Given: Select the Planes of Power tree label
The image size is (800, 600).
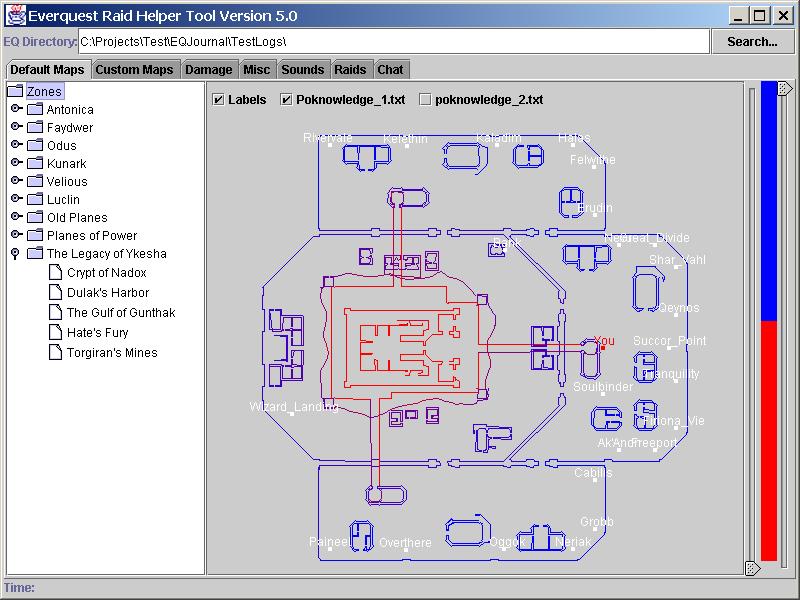Looking at the screenshot, I should pyautogui.click(x=92, y=236).
